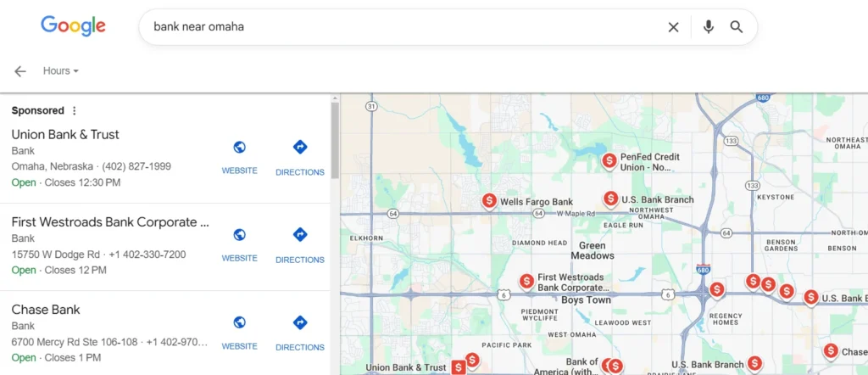
Task: Click the magnifying glass search icon
Action: [737, 27]
